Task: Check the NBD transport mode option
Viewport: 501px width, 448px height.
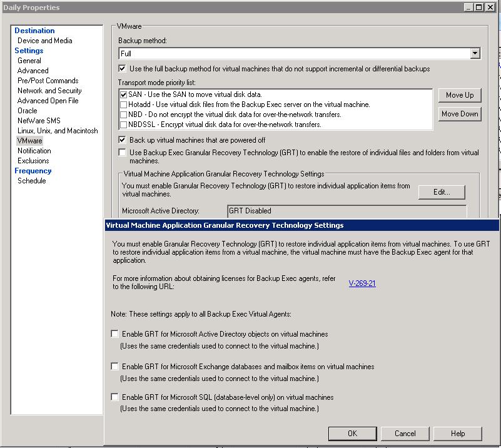Action: coord(123,115)
